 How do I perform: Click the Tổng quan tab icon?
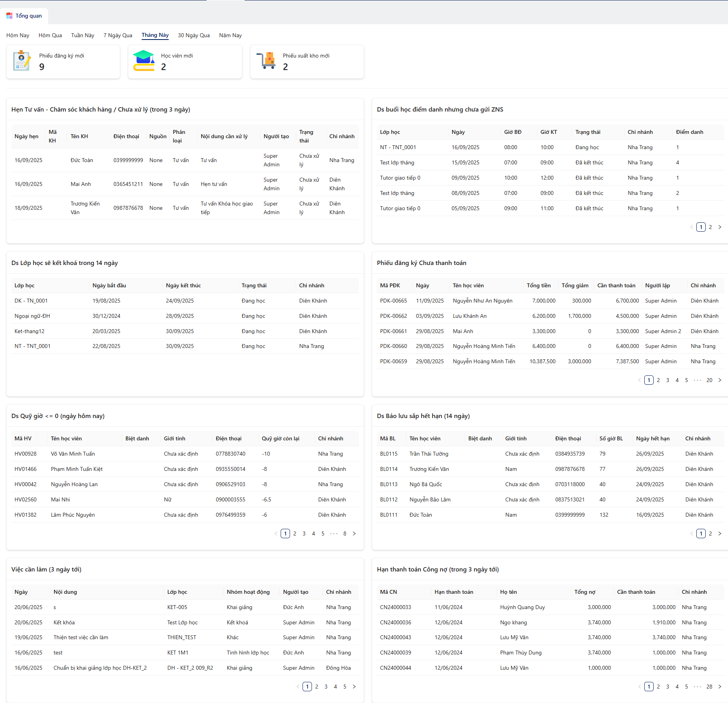(x=9, y=16)
